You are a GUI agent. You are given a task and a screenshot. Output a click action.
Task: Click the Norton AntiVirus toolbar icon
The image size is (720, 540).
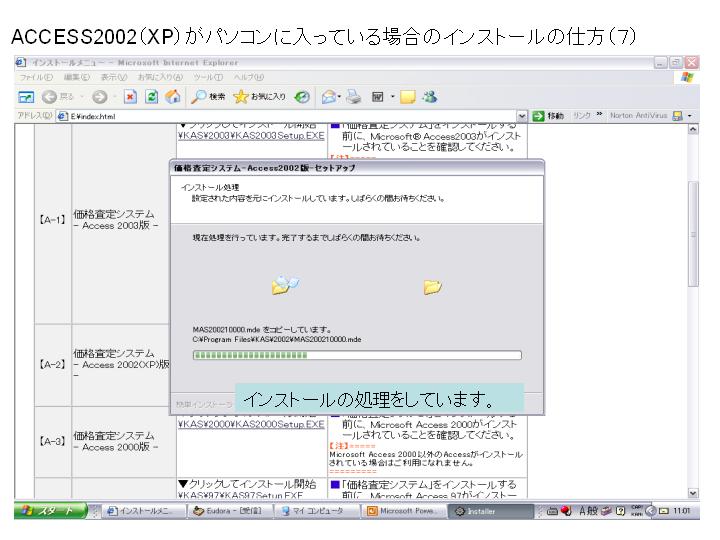coord(677,116)
